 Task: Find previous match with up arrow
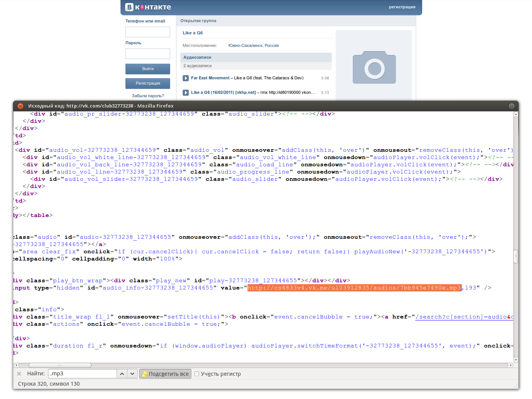coord(122,374)
